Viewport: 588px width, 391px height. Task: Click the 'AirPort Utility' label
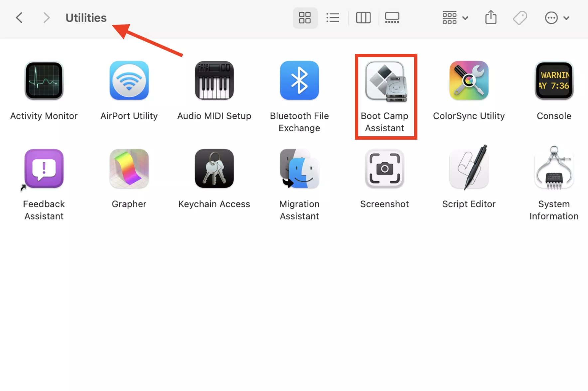[129, 116]
